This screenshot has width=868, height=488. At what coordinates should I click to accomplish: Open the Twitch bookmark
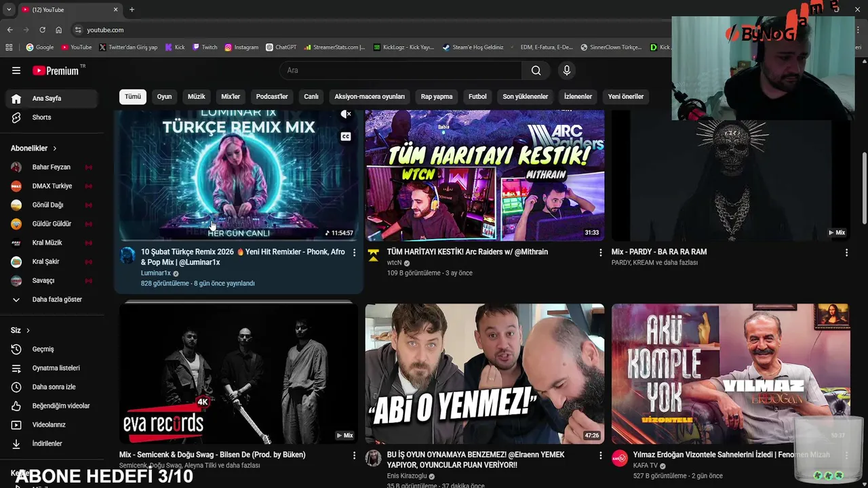pyautogui.click(x=205, y=47)
